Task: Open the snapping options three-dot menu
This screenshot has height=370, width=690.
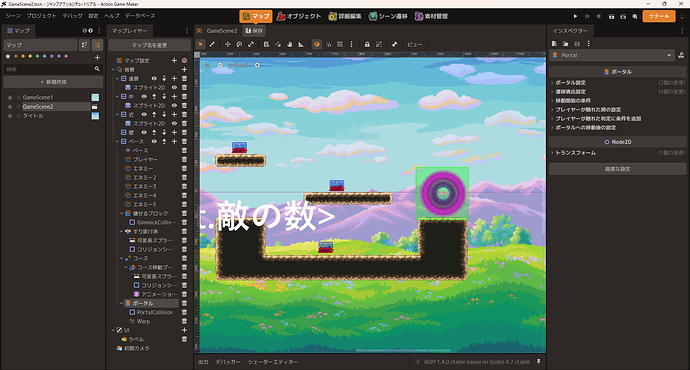Action: 351,44
